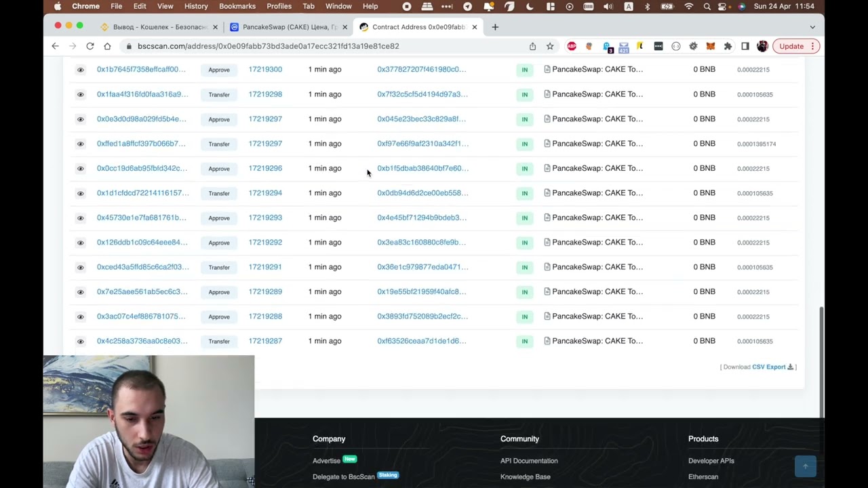Open the Bookmarks menu
This screenshot has width=868, height=488.
tap(237, 6)
